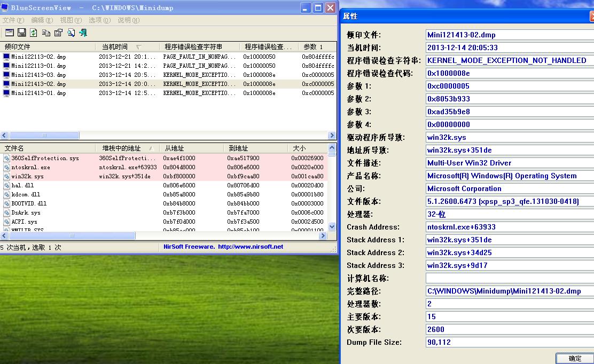Click the Exit door toolbar icon

[83, 33]
